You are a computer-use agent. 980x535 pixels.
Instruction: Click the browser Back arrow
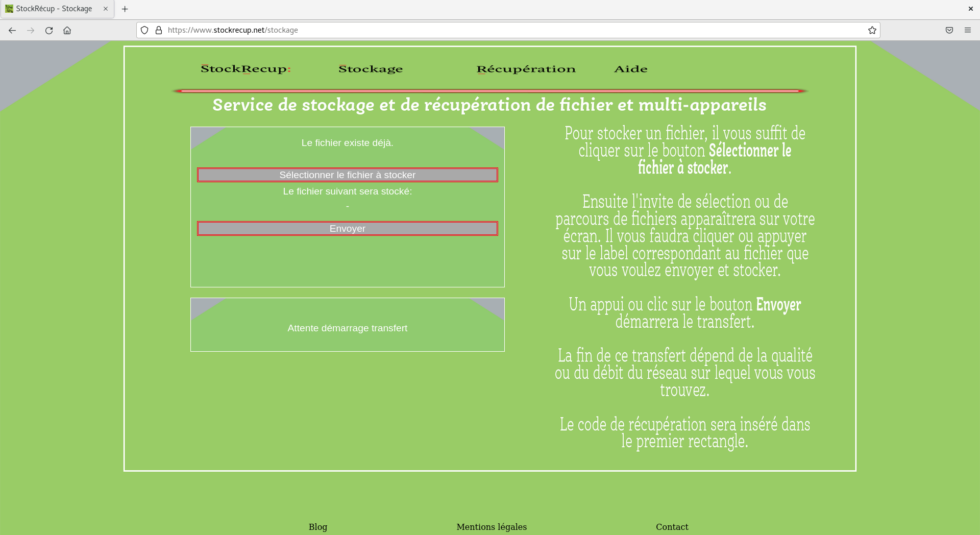tap(12, 30)
